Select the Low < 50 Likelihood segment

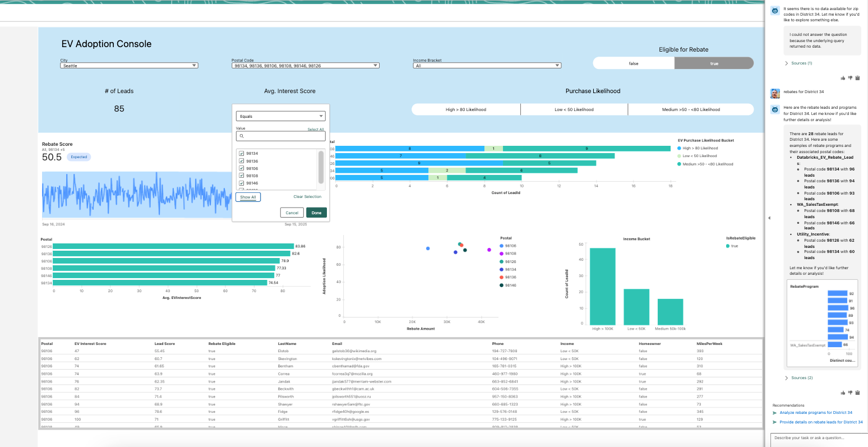(x=574, y=109)
